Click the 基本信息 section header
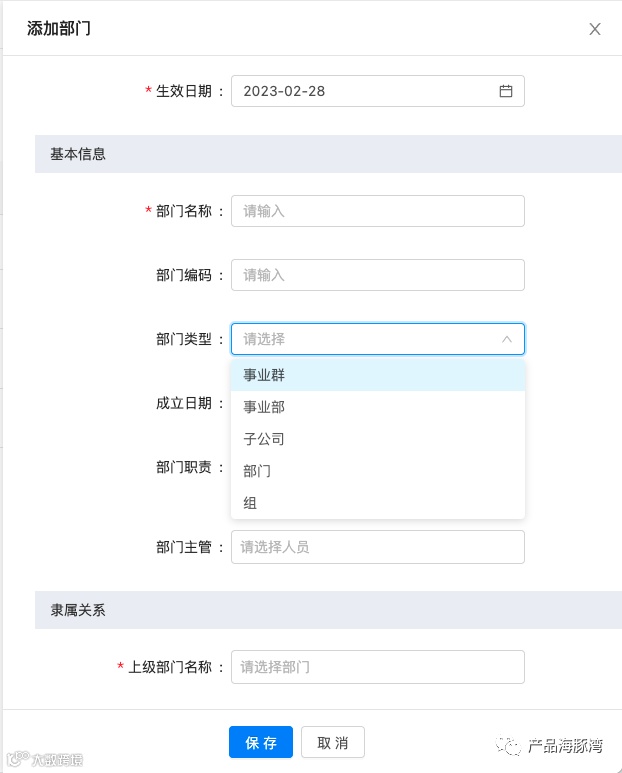This screenshot has width=622, height=773. (x=78, y=154)
